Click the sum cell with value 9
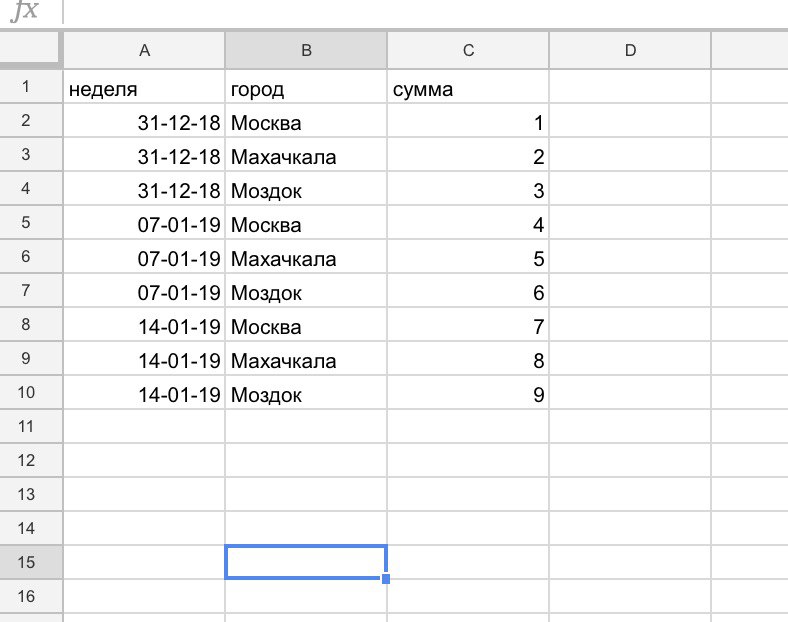This screenshot has height=622, width=788. pos(468,392)
